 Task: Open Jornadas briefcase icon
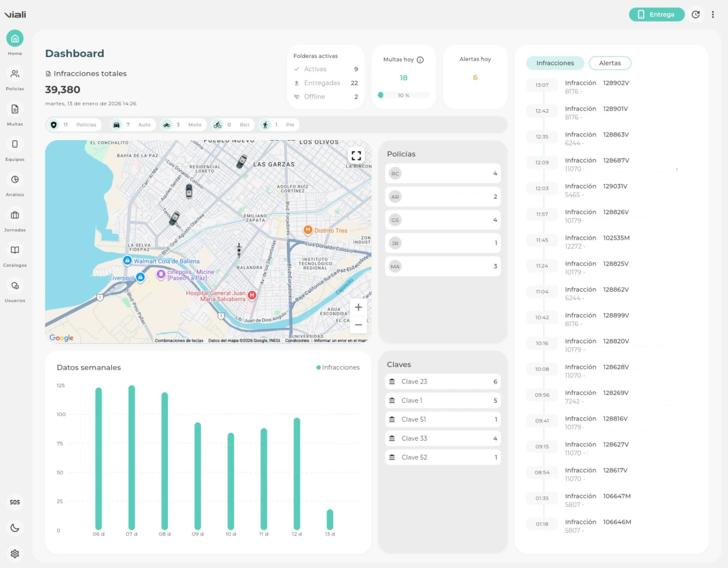point(15,215)
